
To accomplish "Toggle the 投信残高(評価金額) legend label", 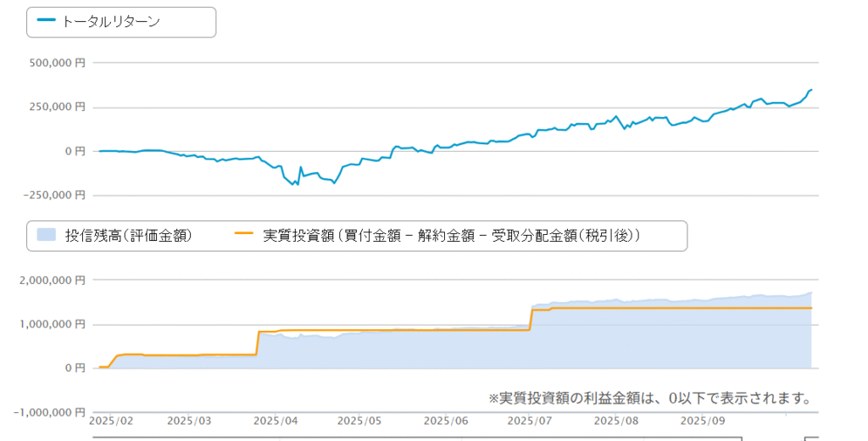I will (x=128, y=236).
